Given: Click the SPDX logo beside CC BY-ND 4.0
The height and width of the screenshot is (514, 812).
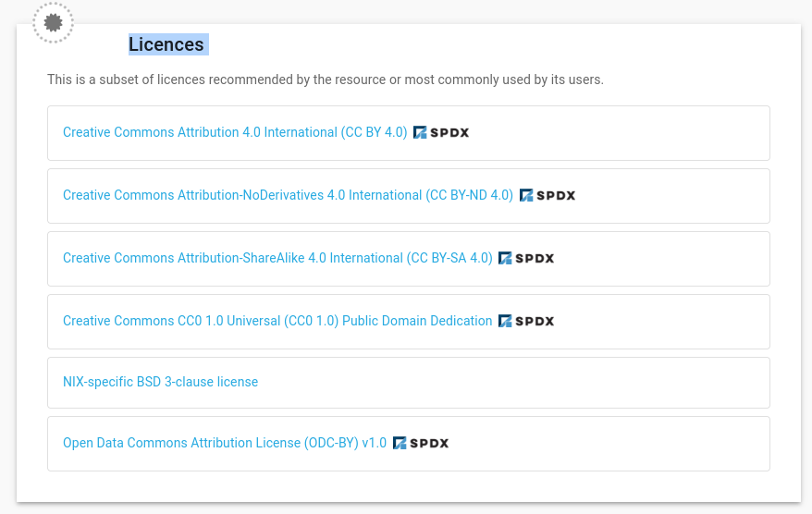Looking at the screenshot, I should [x=547, y=195].
